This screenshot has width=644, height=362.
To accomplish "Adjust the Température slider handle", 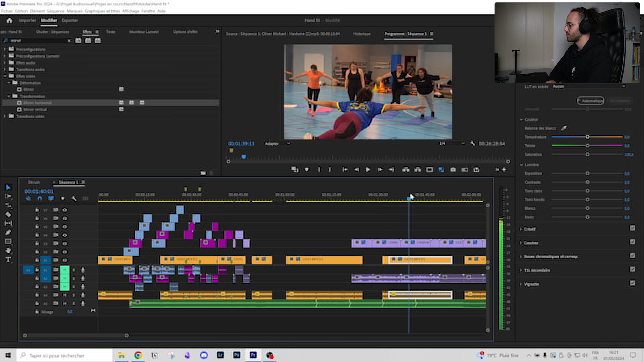I will pos(587,137).
